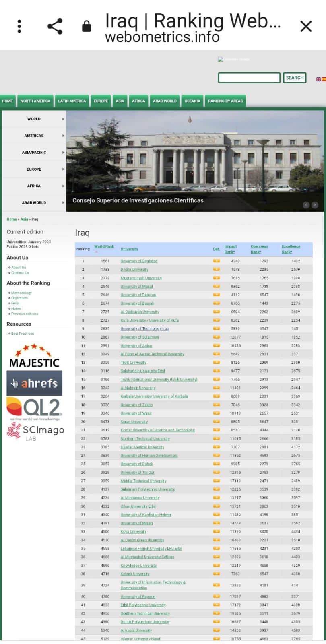Open the AFRICA tab in top navigation
This screenshot has width=326, height=644.
[x=138, y=101]
